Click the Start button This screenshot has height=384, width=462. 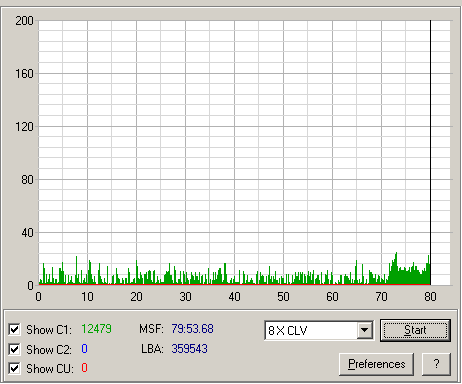(x=415, y=330)
